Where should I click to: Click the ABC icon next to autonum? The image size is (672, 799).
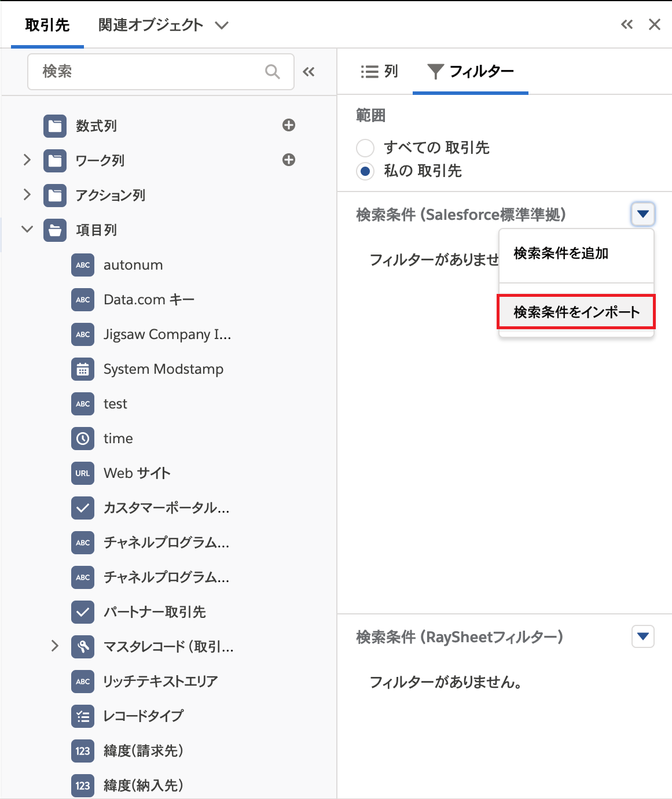pyautogui.click(x=83, y=264)
